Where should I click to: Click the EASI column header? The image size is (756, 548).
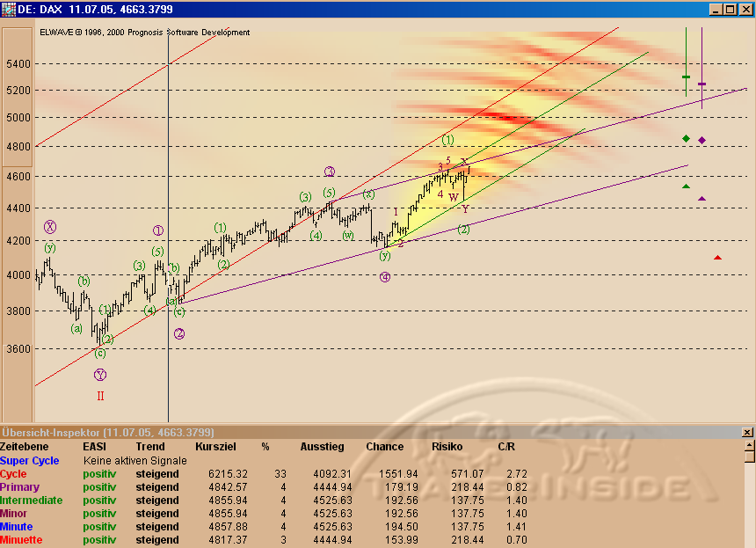94,447
